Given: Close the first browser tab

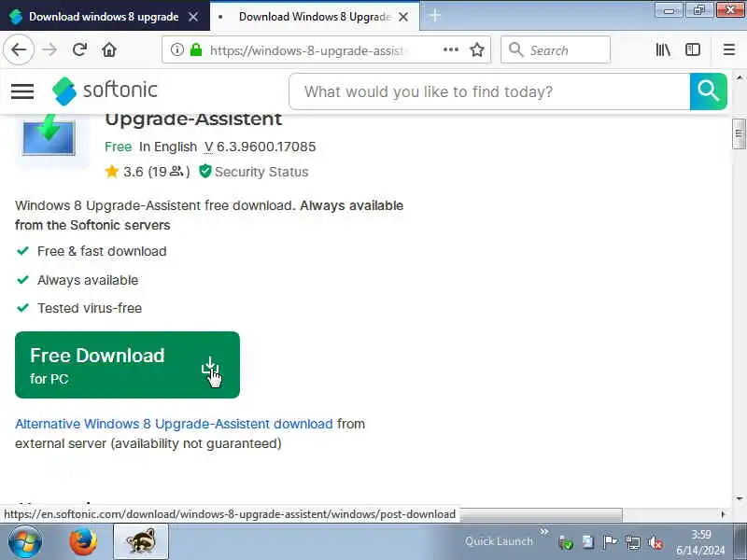Looking at the screenshot, I should (x=193, y=17).
